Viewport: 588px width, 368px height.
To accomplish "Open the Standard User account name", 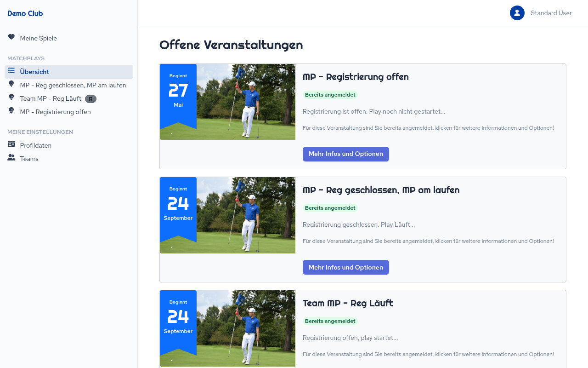I will tap(551, 13).
